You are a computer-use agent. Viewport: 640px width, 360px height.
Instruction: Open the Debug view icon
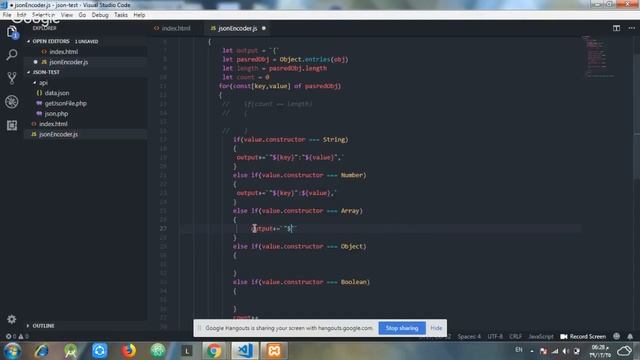[x=11, y=102]
